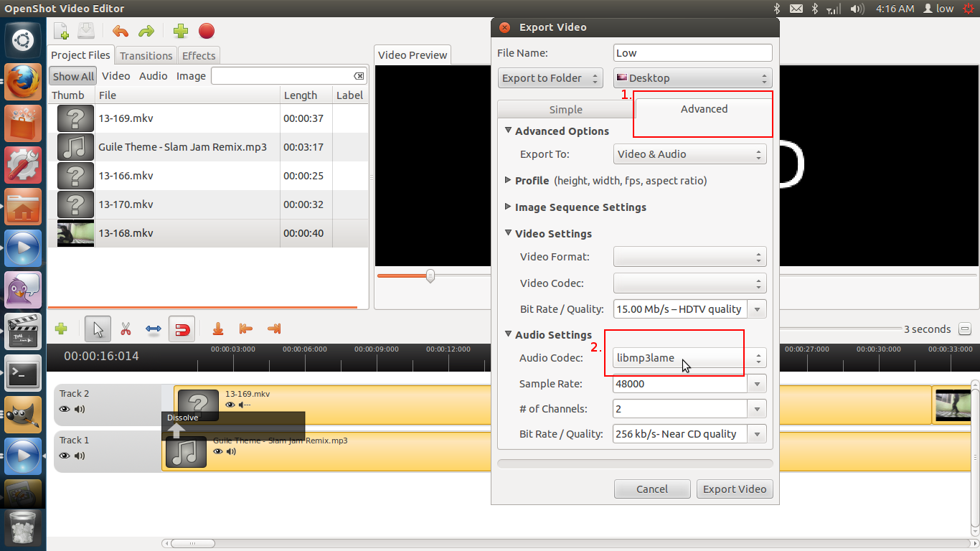Switch to the Transitions tab
Screen dimensions: 980x551
click(x=146, y=55)
